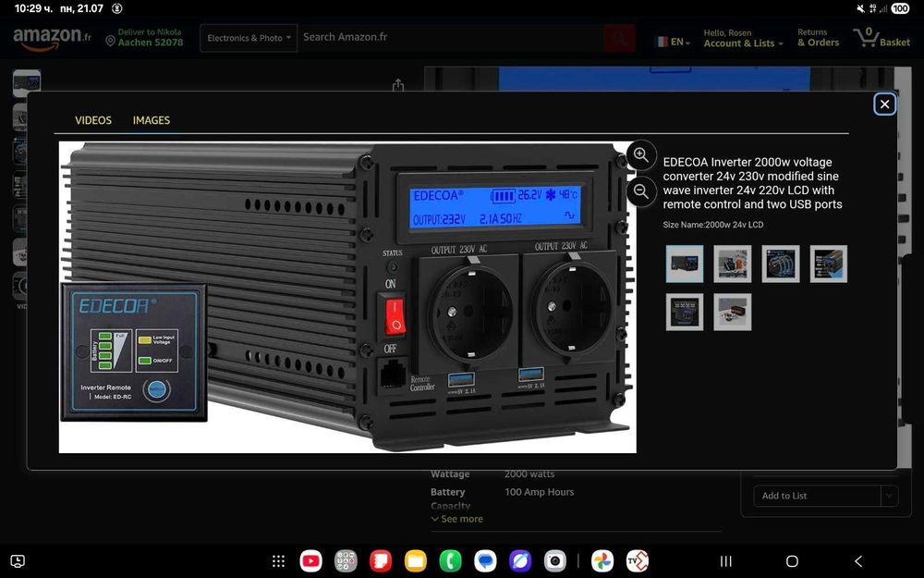924x578 pixels.
Task: Open the Amazon.fr home logo
Action: [x=52, y=38]
